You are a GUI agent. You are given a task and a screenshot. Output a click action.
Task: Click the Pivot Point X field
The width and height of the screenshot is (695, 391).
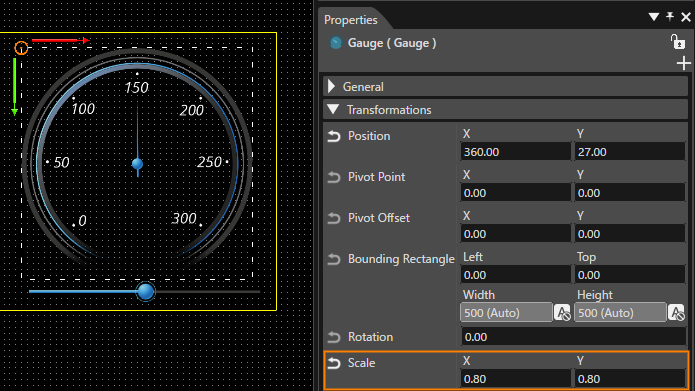pos(515,193)
